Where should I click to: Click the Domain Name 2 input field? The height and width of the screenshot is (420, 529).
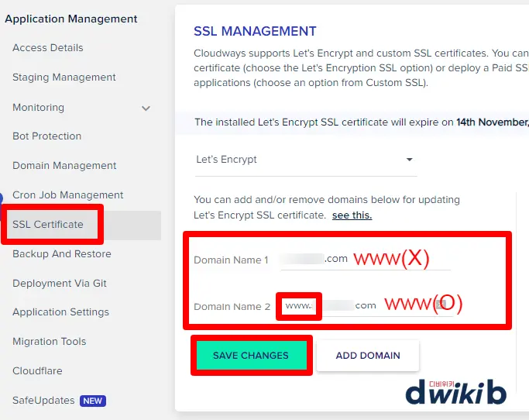[x=364, y=305]
